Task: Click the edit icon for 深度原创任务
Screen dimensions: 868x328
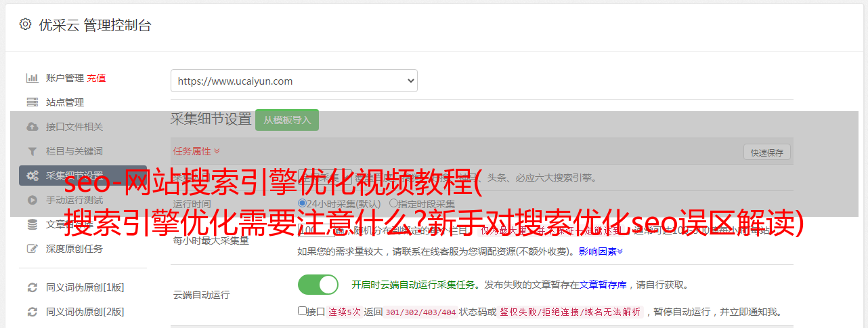Action: (32, 249)
